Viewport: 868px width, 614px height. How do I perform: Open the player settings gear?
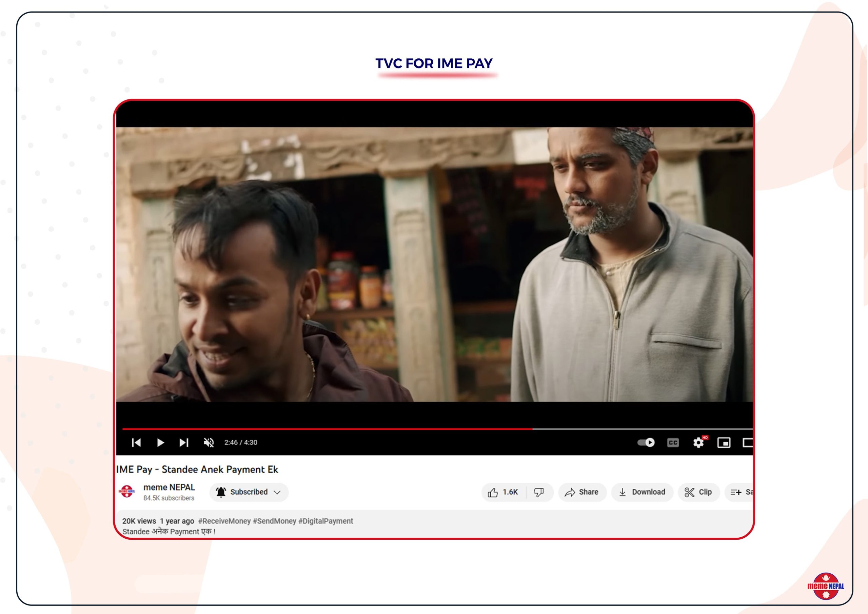coord(698,442)
